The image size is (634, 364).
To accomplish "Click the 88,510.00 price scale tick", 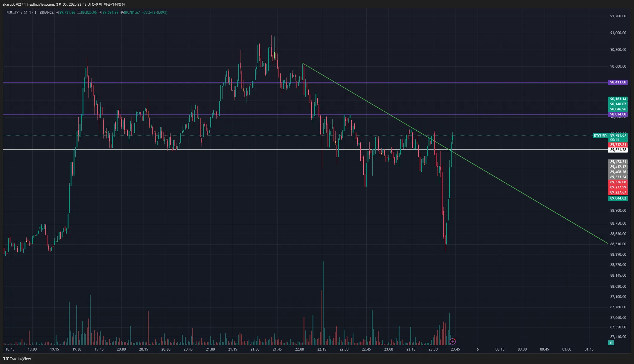I will 618,244.
